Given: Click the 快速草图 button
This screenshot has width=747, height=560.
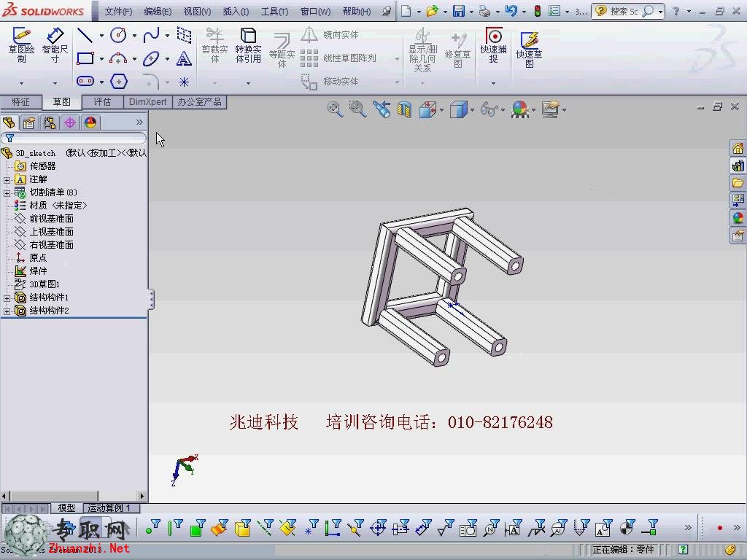Looking at the screenshot, I should pos(530,50).
